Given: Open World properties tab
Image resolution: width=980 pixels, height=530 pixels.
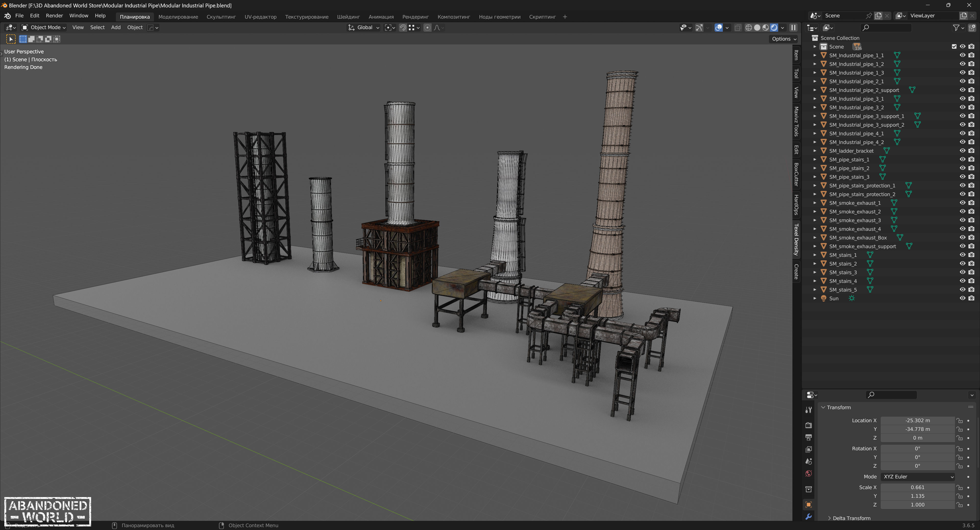Looking at the screenshot, I should tap(808, 474).
